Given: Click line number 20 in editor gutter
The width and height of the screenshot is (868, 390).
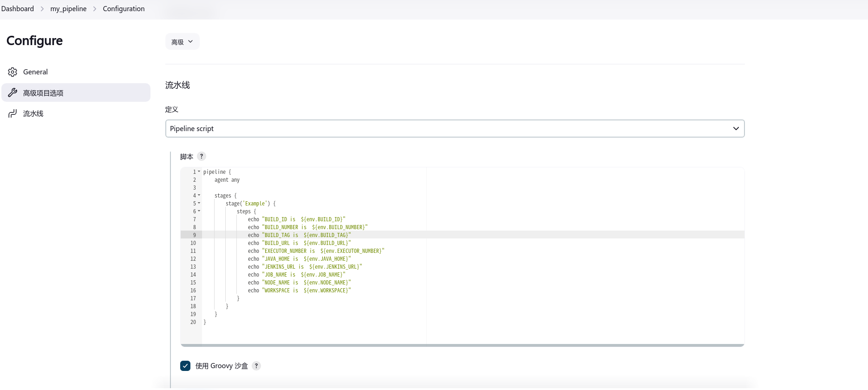Looking at the screenshot, I should coord(193,322).
